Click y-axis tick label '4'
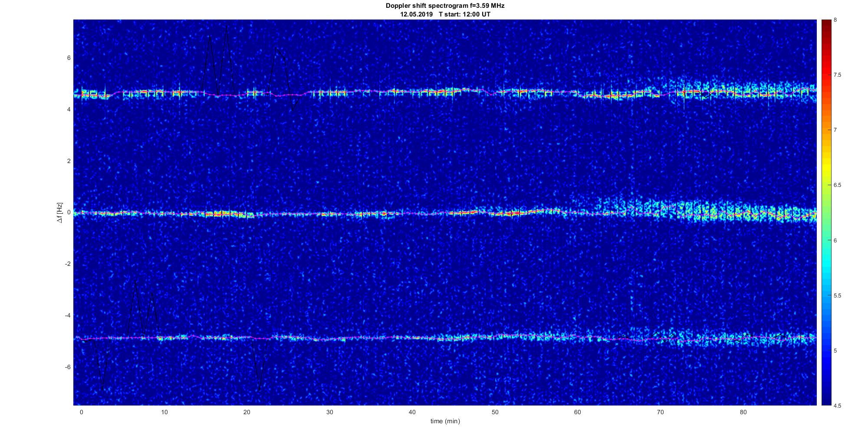Viewport: 868px width, 435px height. click(69, 110)
